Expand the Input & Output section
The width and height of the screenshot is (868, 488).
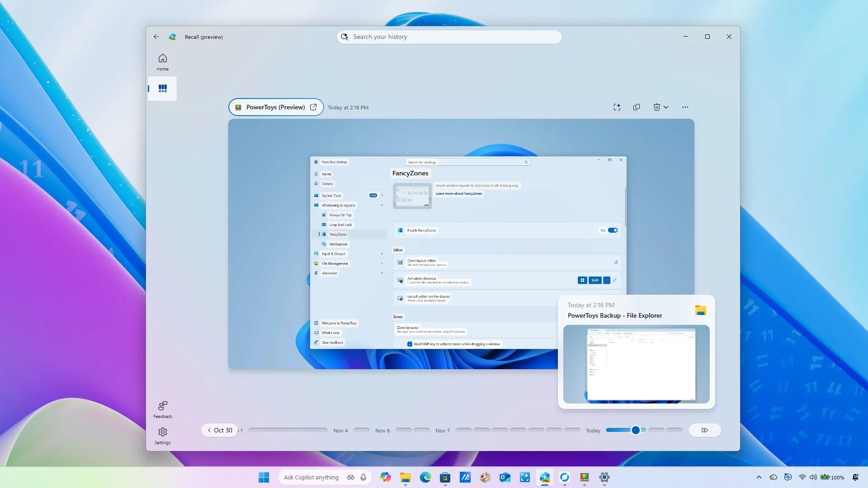(x=382, y=253)
